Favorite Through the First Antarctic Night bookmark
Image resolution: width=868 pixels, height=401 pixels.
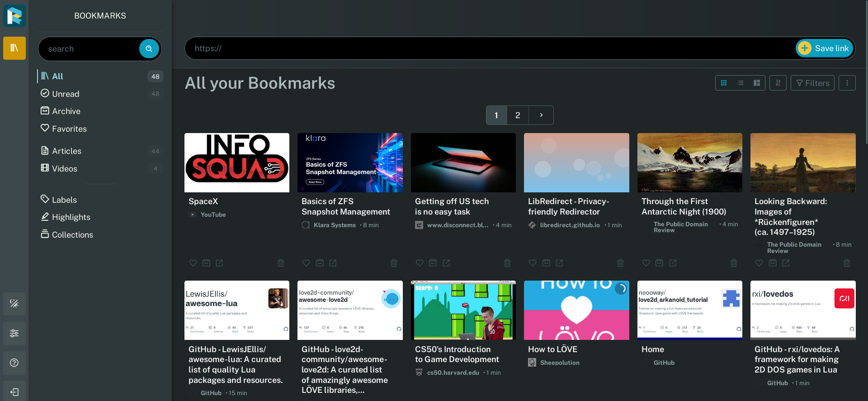(646, 263)
